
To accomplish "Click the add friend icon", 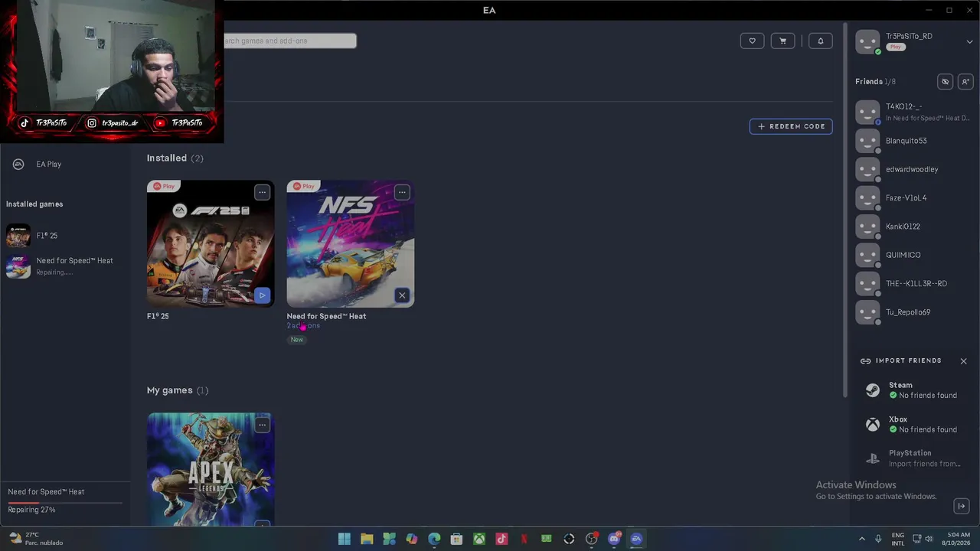I will coord(965,81).
